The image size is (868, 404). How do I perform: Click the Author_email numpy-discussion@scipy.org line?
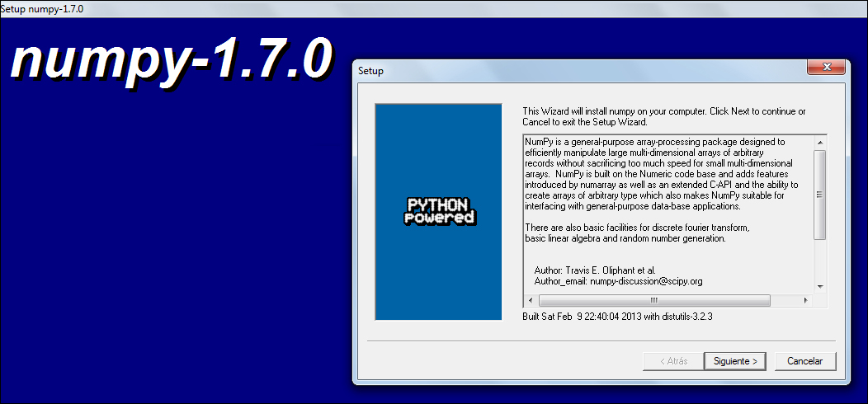click(x=618, y=281)
